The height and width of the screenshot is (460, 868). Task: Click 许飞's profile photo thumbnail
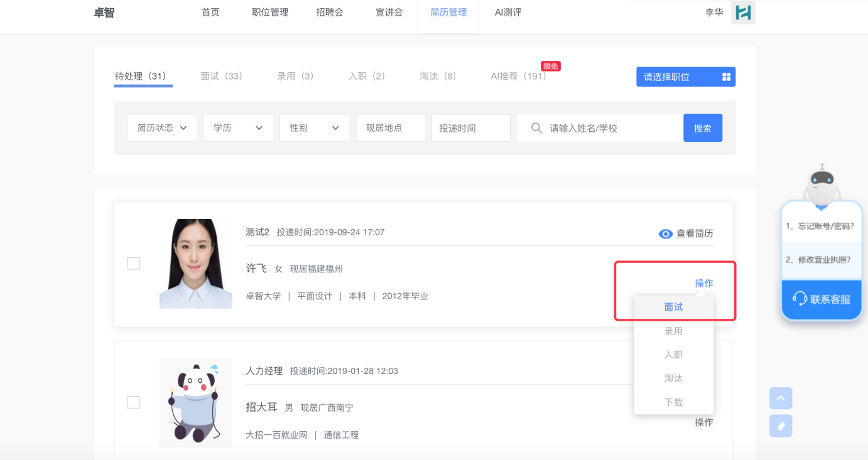pos(195,264)
